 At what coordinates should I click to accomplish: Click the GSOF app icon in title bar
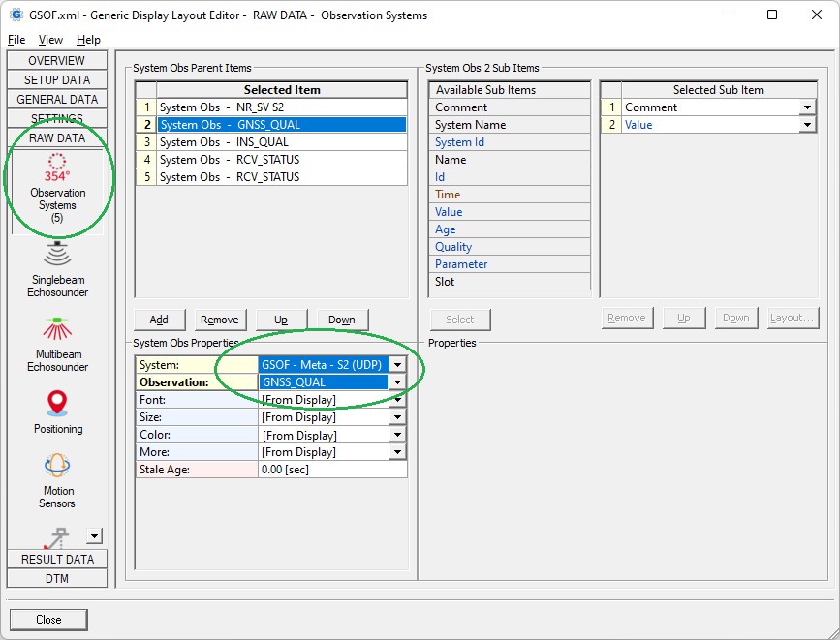coord(16,15)
